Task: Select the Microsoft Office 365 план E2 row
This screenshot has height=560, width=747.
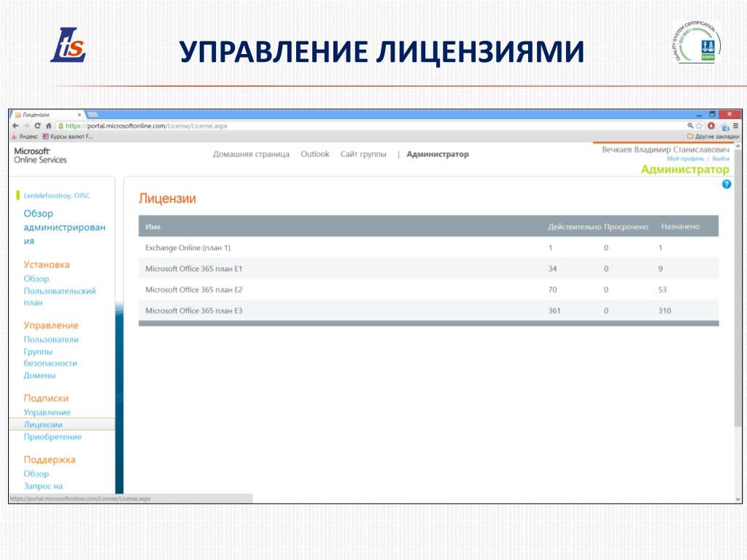Action: [x=428, y=289]
